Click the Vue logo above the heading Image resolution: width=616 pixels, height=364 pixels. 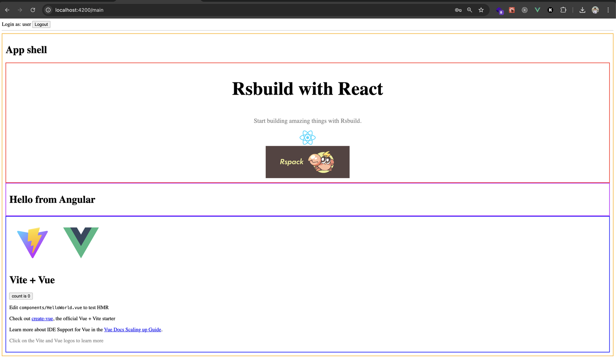tap(81, 243)
